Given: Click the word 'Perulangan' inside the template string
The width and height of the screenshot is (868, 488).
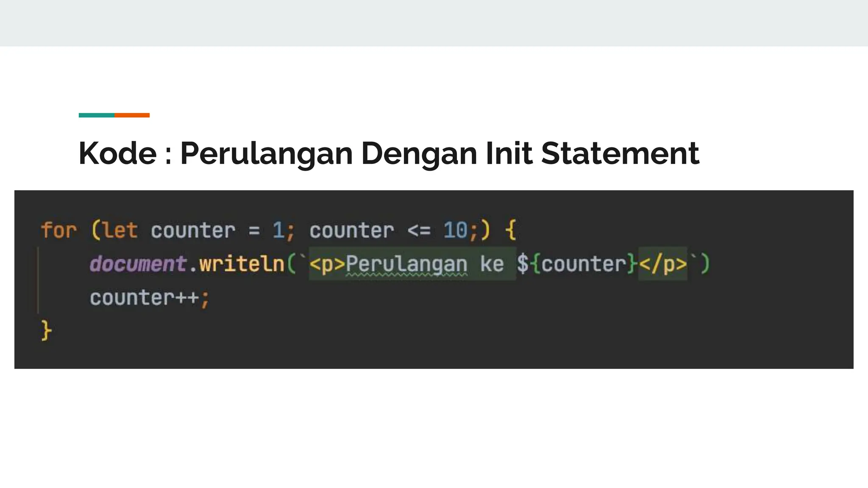Looking at the screenshot, I should coord(406,264).
